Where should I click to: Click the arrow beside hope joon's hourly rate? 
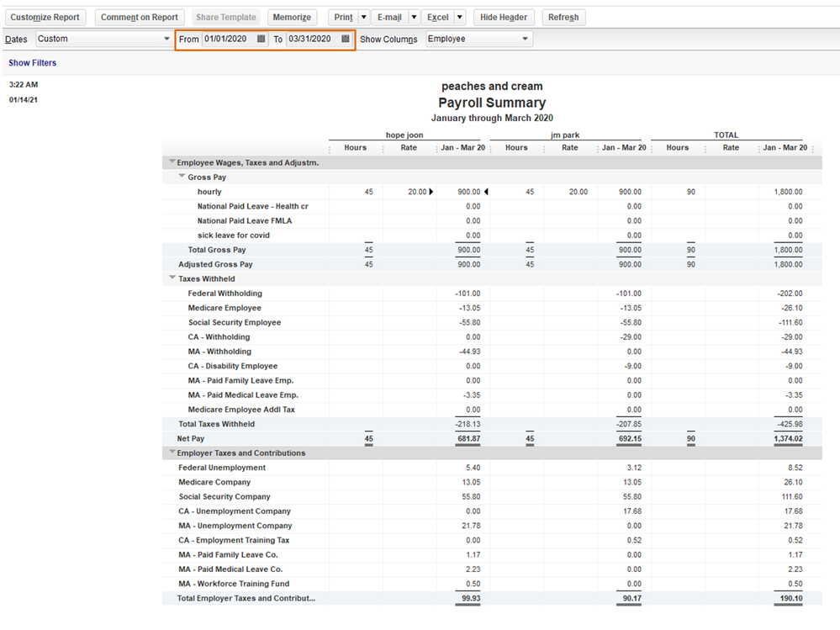tap(431, 192)
